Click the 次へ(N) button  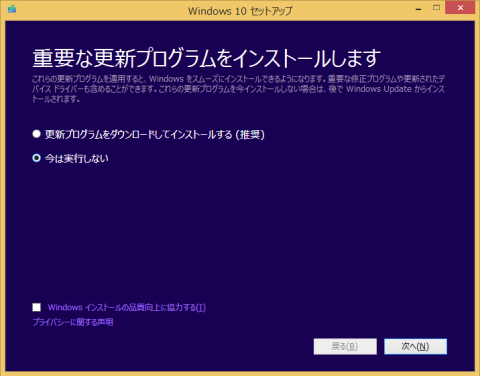point(415,346)
